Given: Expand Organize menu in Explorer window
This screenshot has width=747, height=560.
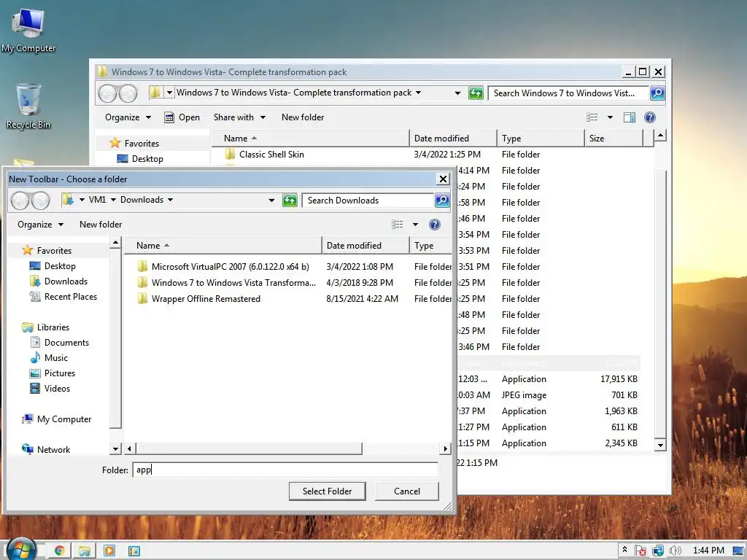Looking at the screenshot, I should [x=128, y=117].
